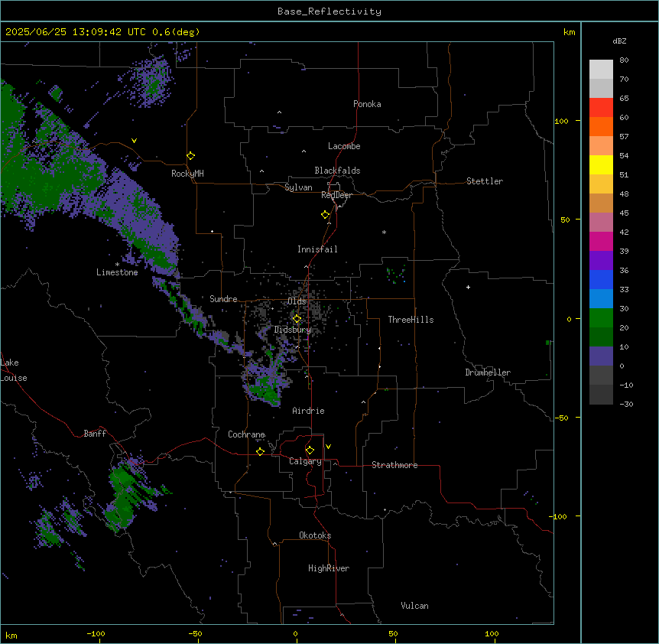Select the Sylvan label
Screen dimensions: 659x644
(298, 187)
